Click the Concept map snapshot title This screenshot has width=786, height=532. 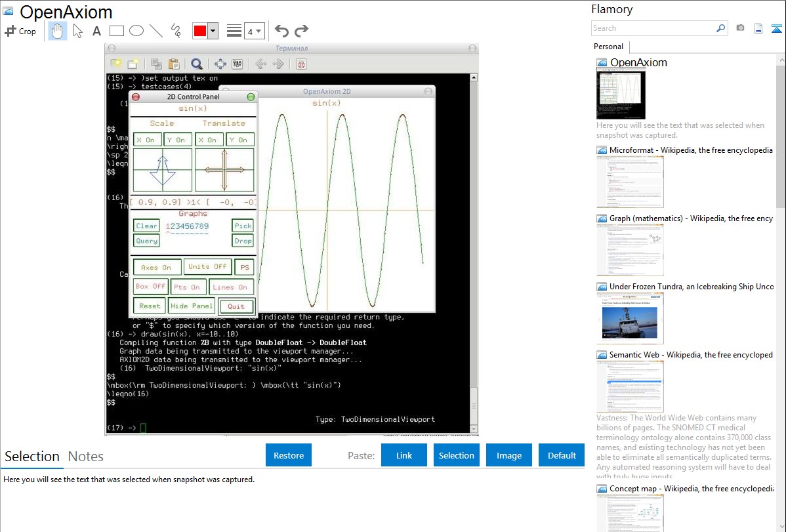coord(691,488)
